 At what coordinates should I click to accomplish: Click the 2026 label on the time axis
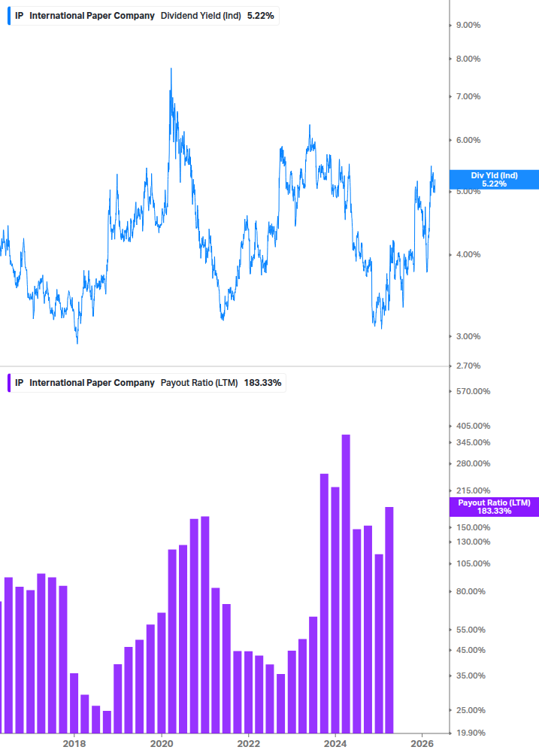[x=422, y=743]
